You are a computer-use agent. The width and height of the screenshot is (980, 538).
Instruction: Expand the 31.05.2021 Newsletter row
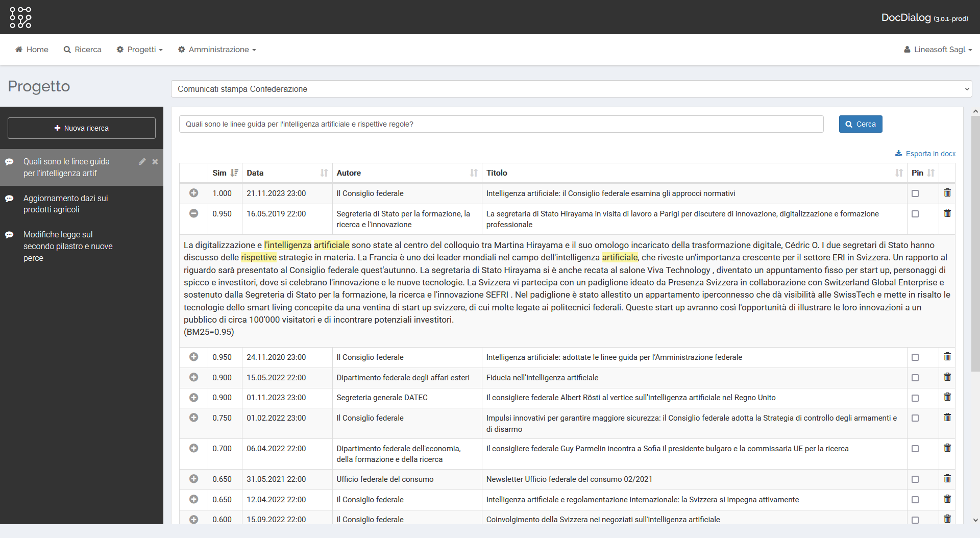(194, 479)
